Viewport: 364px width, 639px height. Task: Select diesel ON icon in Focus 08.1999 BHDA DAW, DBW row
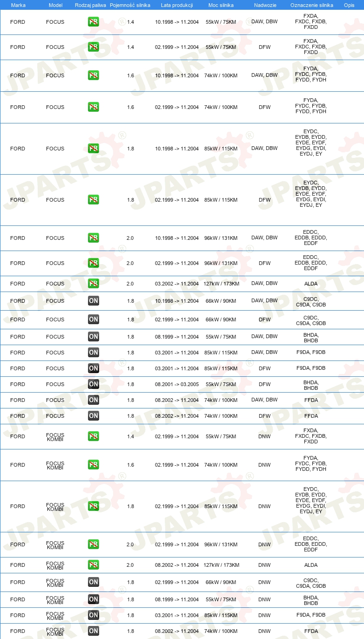(x=93, y=337)
